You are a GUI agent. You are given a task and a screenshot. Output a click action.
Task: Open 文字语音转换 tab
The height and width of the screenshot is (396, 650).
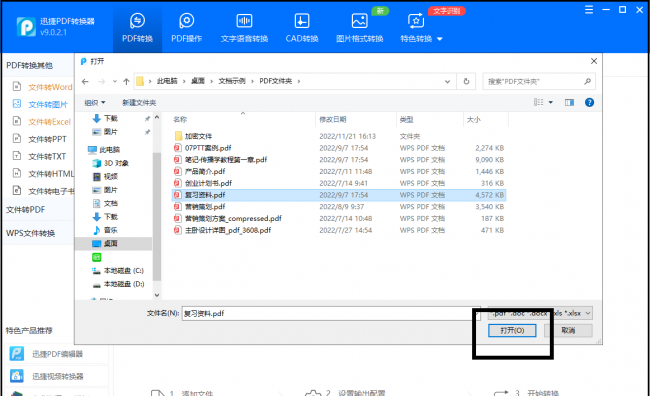[x=244, y=28]
